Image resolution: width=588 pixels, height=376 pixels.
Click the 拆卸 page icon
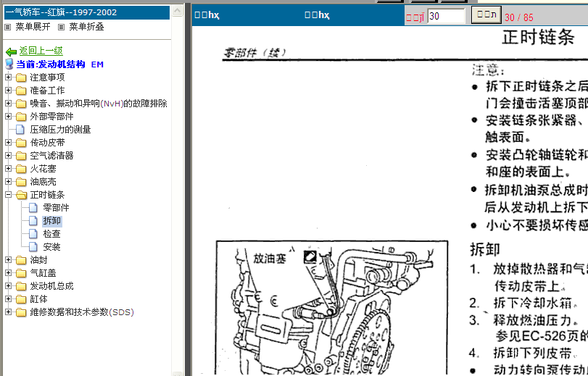coord(33,221)
